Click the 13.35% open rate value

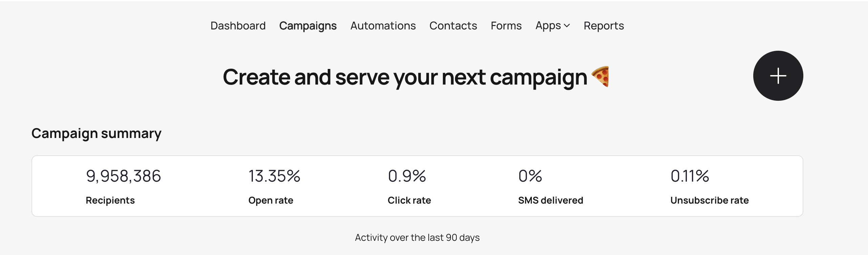coord(274,176)
